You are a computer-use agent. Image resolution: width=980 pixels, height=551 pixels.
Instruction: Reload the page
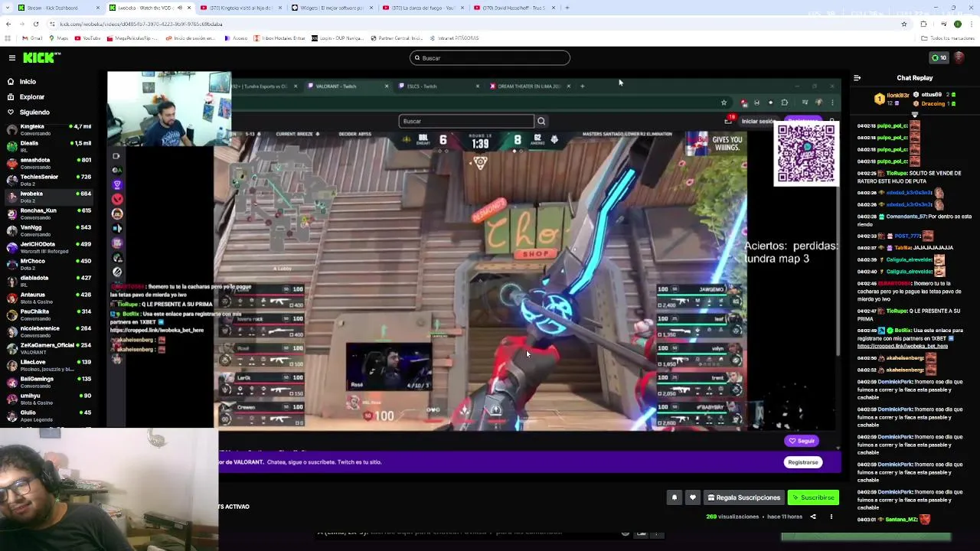[35, 24]
